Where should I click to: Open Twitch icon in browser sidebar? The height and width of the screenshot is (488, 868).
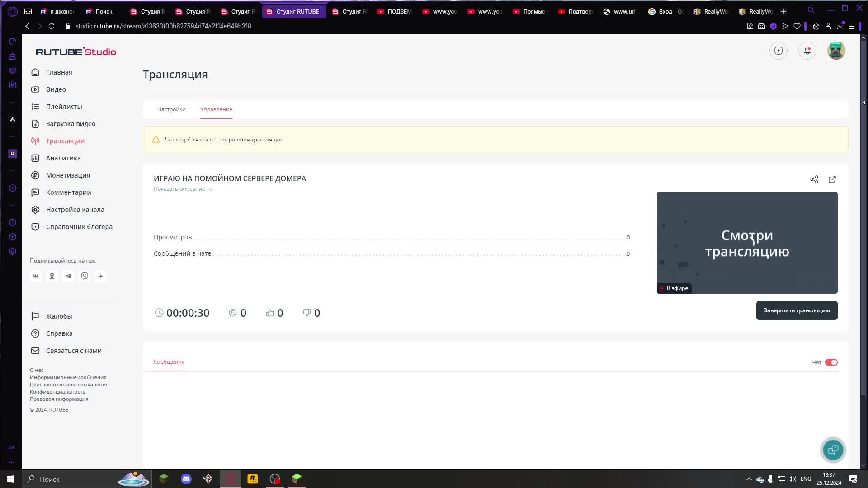(13, 154)
